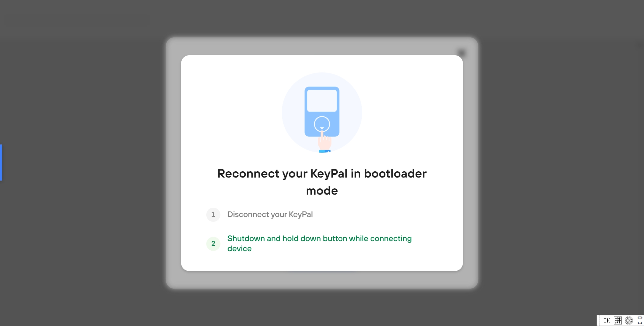Select the green step 2 number badge
This screenshot has height=326, width=644.
pyautogui.click(x=213, y=244)
